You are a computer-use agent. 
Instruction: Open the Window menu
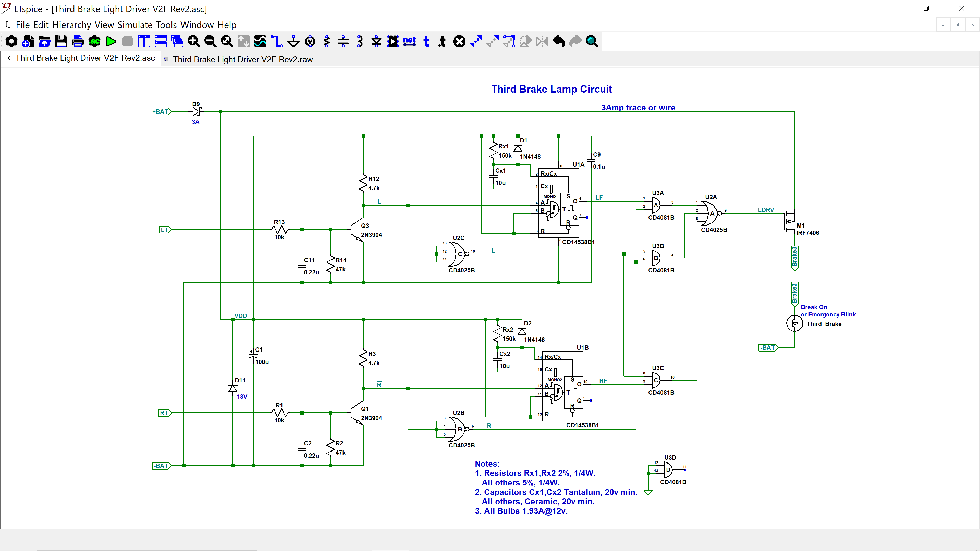pyautogui.click(x=197, y=25)
